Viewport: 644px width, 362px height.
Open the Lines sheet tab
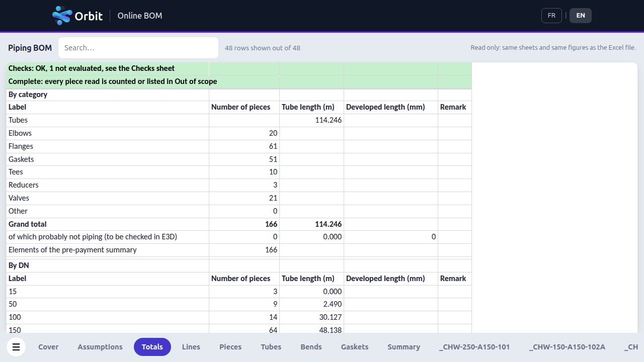click(x=191, y=347)
